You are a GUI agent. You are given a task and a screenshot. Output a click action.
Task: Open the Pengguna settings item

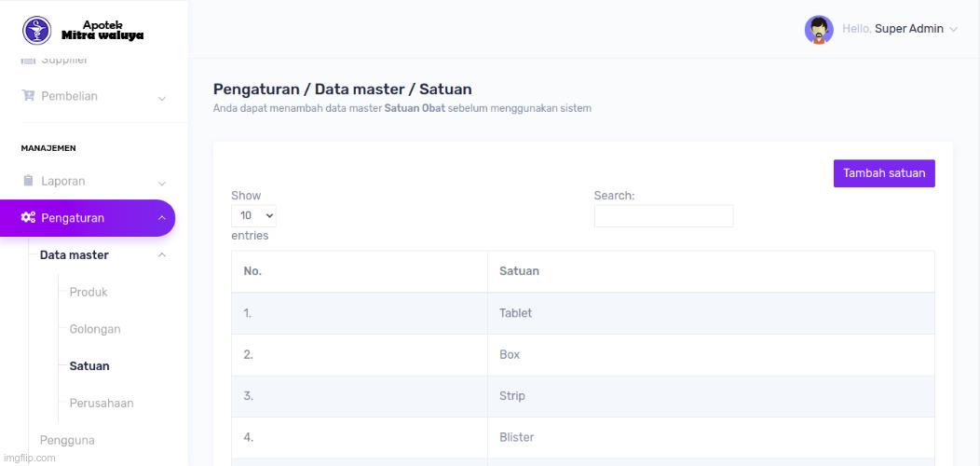(67, 440)
